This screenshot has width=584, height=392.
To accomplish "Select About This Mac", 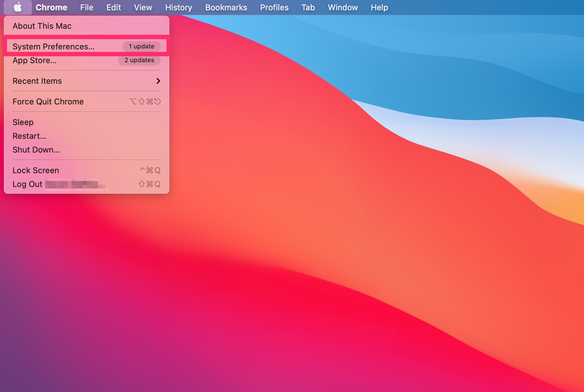I will click(x=87, y=26).
